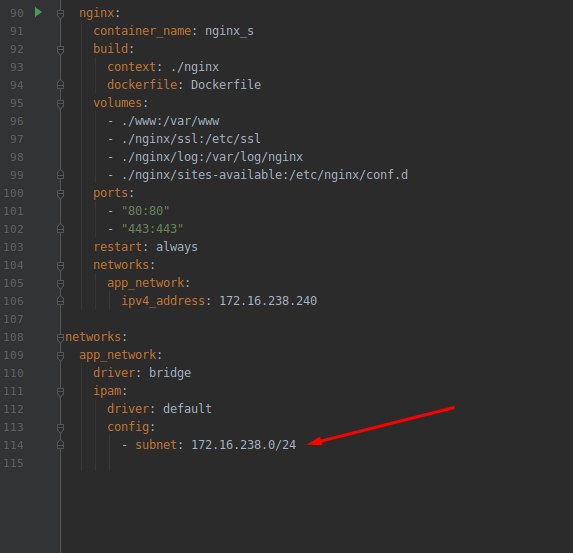Click the nginx service key on line 90
The image size is (573, 553).
[x=96, y=13]
